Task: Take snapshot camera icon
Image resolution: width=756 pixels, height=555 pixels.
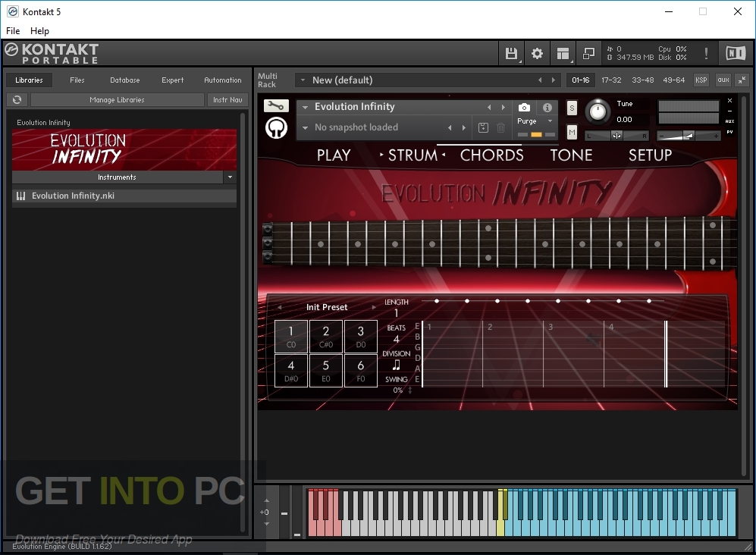Action: (x=524, y=108)
